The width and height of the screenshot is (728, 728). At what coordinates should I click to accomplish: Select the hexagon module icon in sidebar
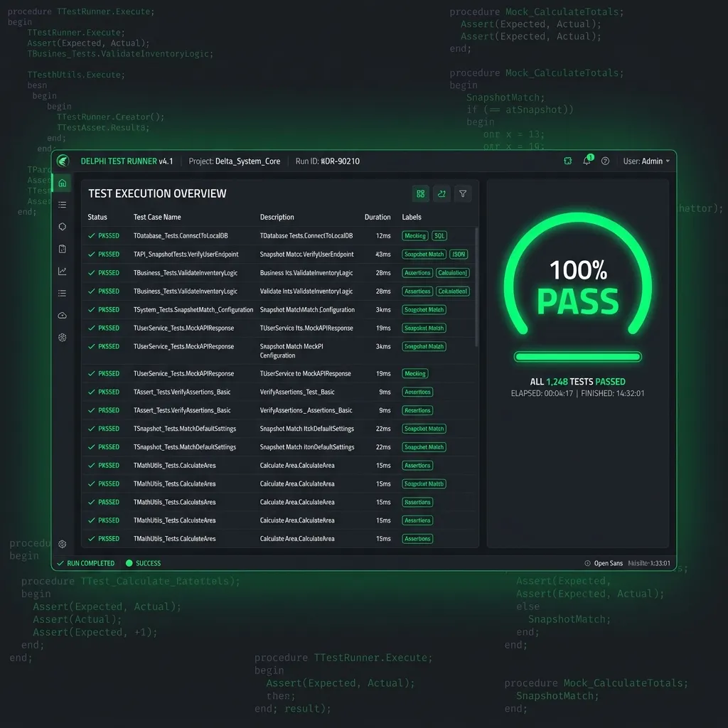63,227
